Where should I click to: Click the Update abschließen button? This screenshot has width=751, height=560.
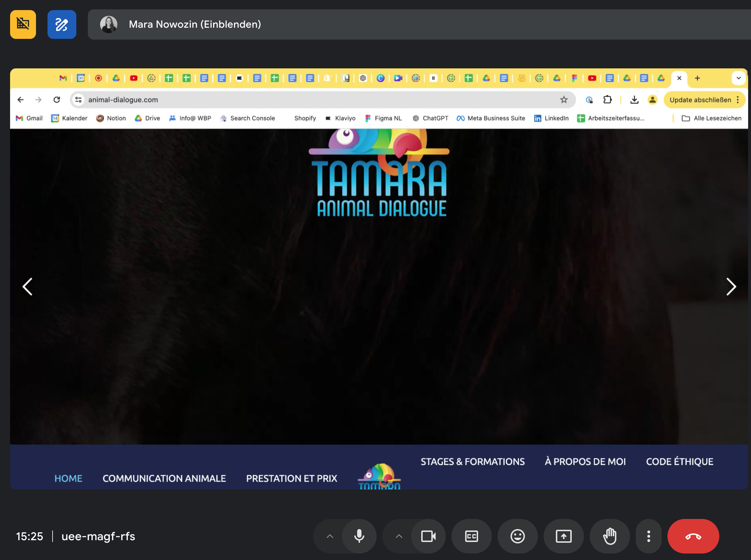tap(700, 100)
